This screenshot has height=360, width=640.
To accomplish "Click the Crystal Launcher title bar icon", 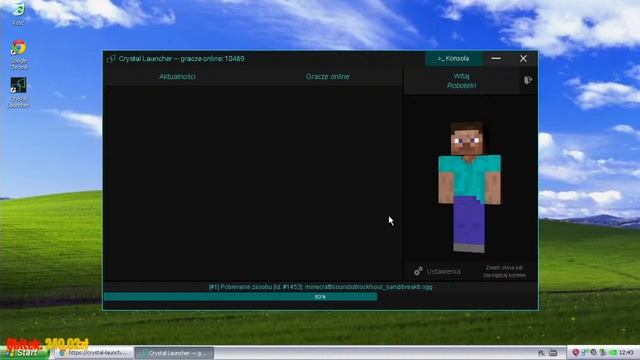I will (x=111, y=59).
